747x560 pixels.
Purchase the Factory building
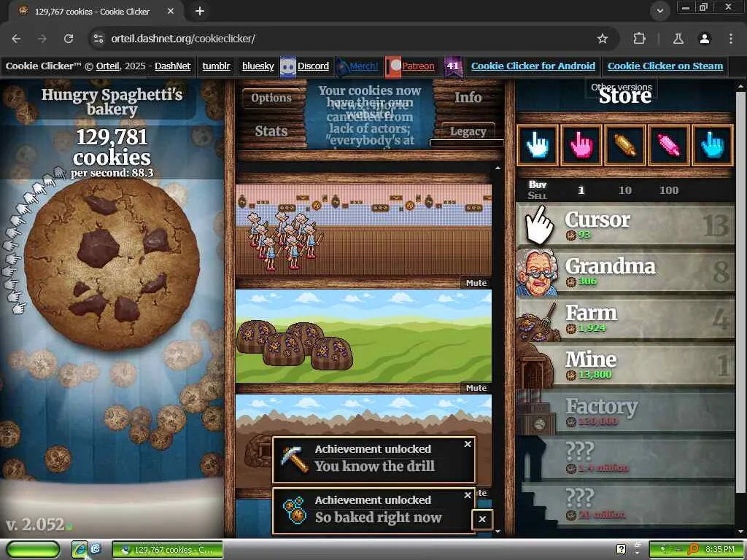[x=625, y=411]
